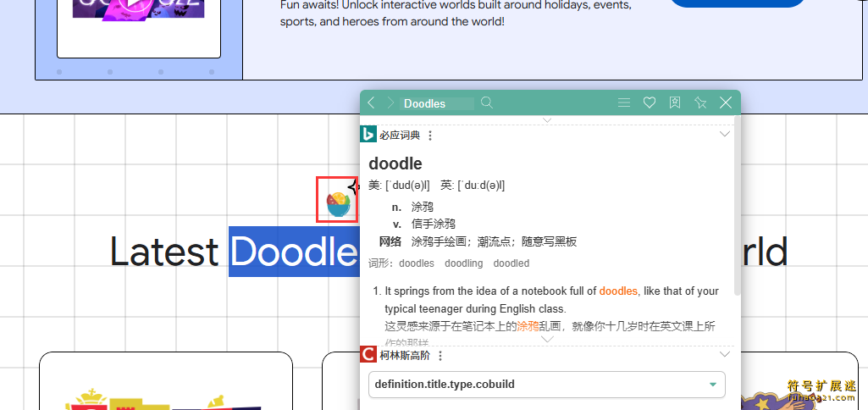Click the orange 涂鸦 in Chinese translation
The image size is (868, 410).
point(528,326)
